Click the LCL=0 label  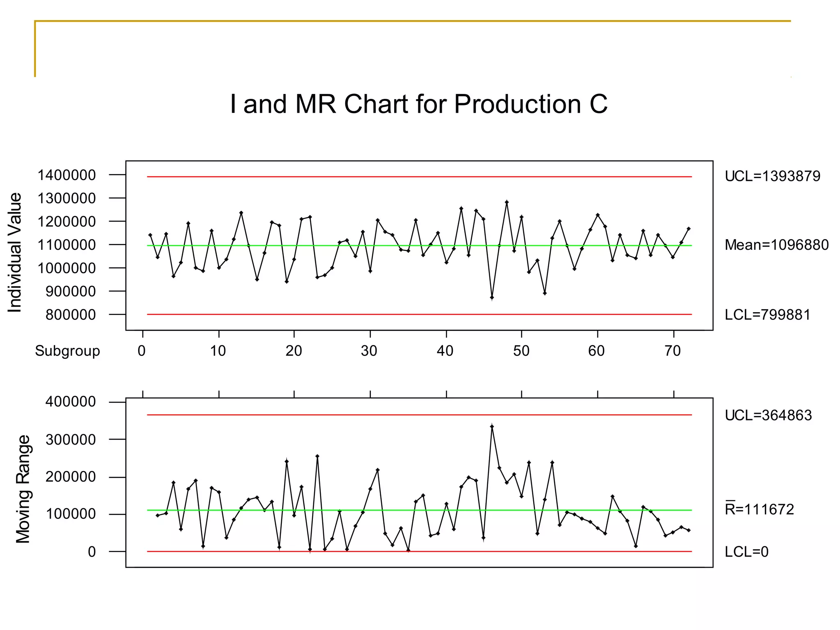point(746,552)
